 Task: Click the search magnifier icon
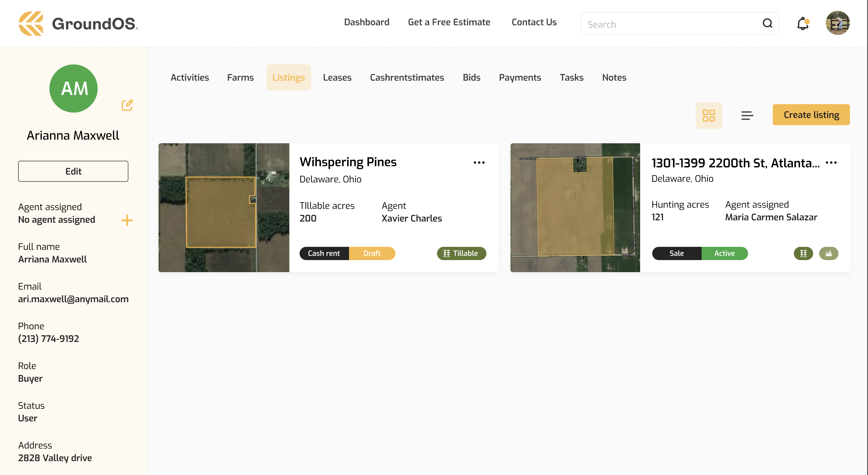(767, 23)
